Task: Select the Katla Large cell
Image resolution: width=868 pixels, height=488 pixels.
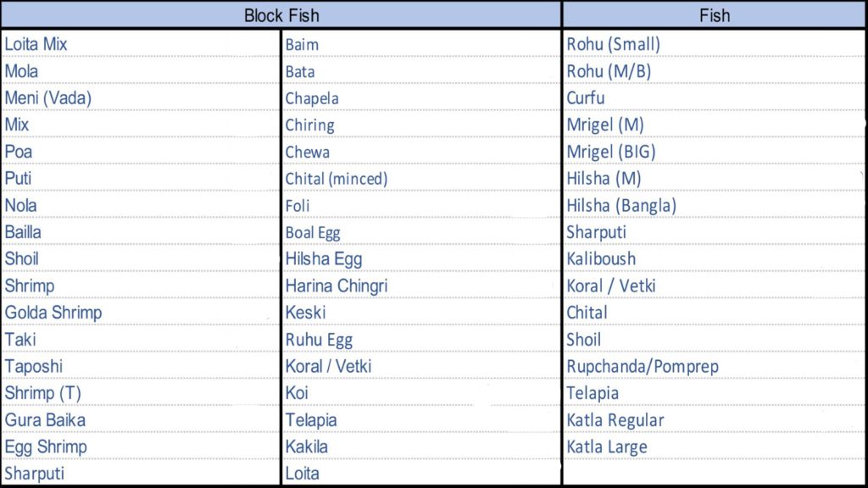Action: point(714,446)
